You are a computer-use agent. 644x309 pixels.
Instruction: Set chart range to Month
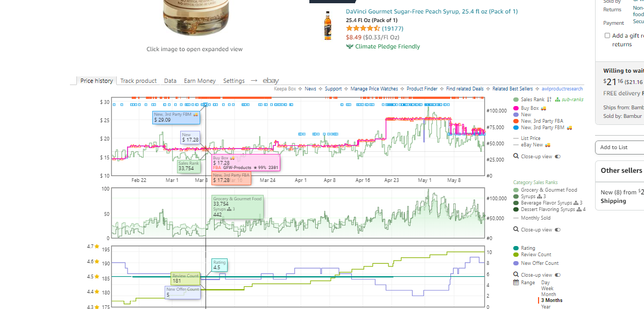pyautogui.click(x=548, y=294)
